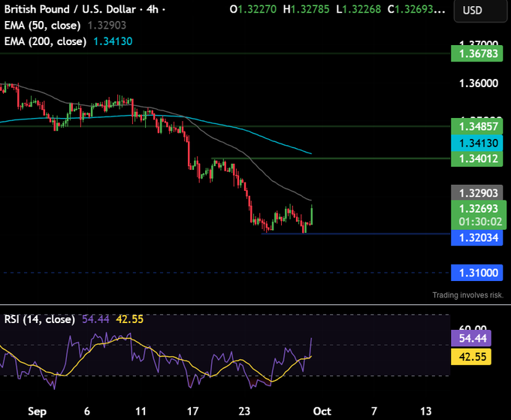Click the 23 date on time axis
Viewport: 511px width, 420px height.
point(244,411)
